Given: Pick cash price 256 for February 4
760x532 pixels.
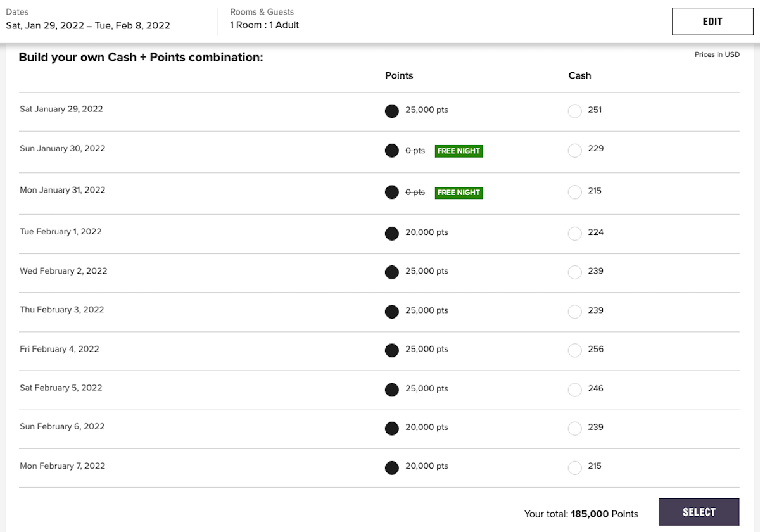Looking at the screenshot, I should pos(574,350).
